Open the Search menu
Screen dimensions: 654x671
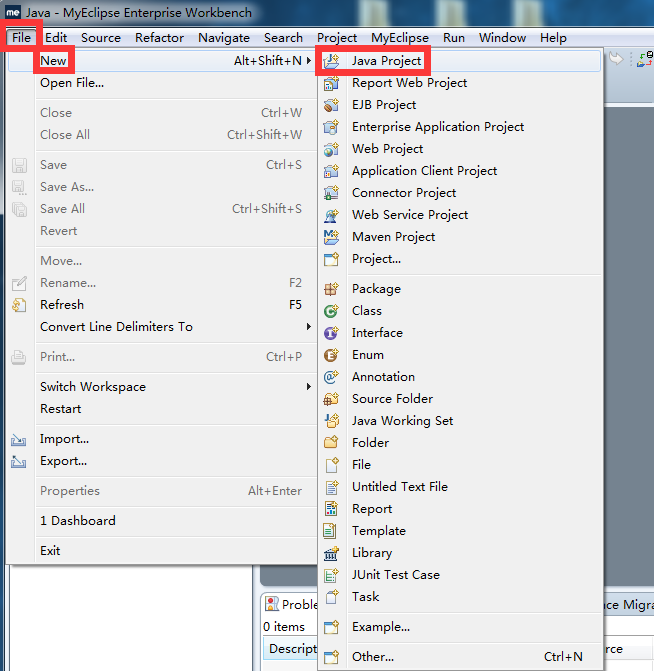(283, 38)
